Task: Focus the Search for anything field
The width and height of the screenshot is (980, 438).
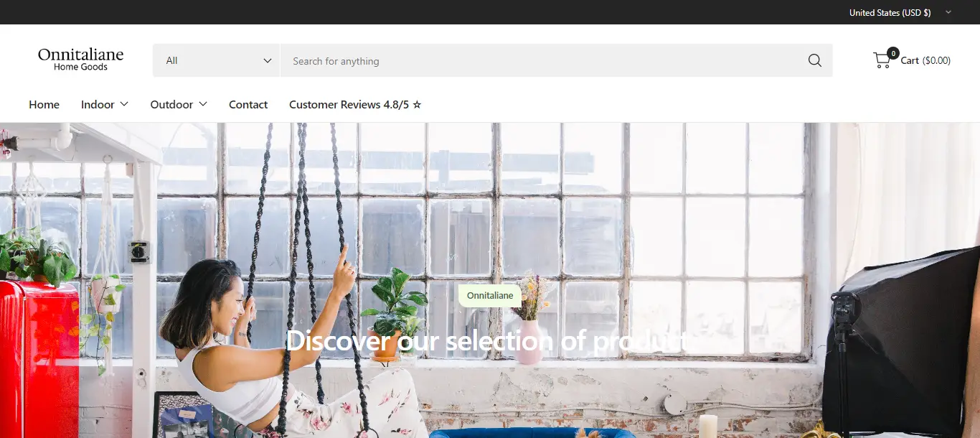Action: 545,60
